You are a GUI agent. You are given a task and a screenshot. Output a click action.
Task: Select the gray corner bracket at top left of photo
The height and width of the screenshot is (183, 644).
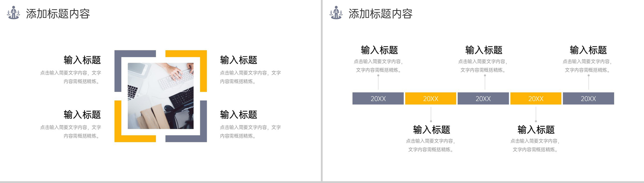pyautogui.click(x=135, y=71)
